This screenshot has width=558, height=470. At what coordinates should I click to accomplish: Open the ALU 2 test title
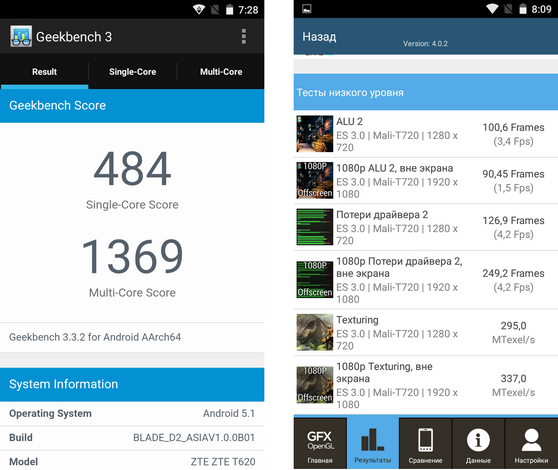[x=349, y=122]
